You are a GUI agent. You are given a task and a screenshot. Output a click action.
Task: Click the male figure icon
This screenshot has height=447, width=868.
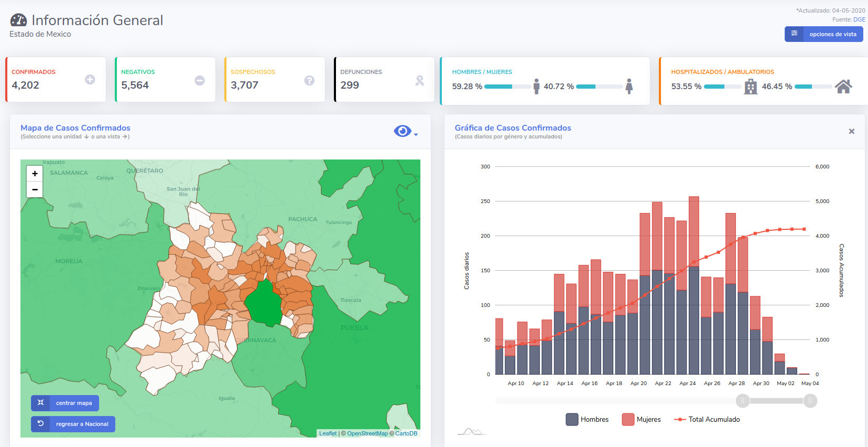pyautogui.click(x=536, y=86)
